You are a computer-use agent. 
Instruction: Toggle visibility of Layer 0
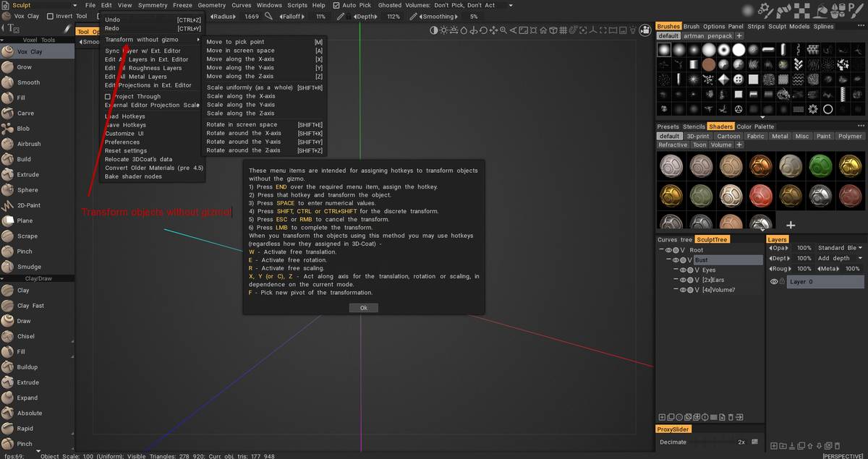773,282
